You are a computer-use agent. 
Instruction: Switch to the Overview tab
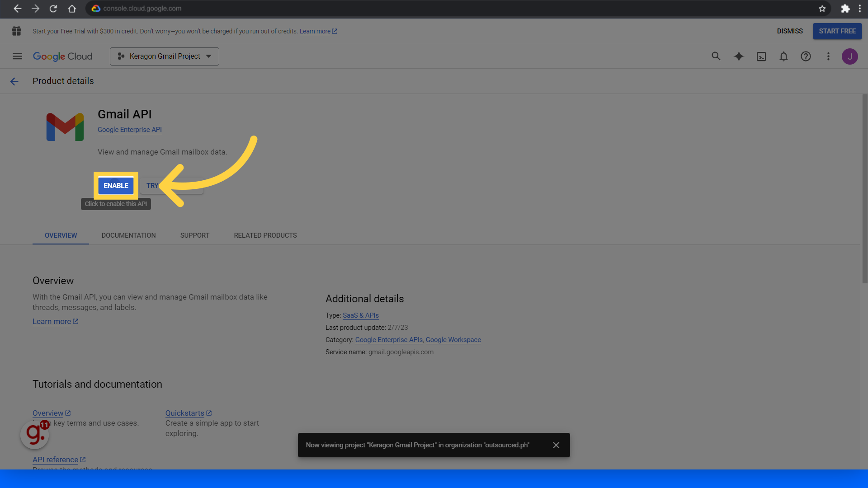[x=61, y=235]
